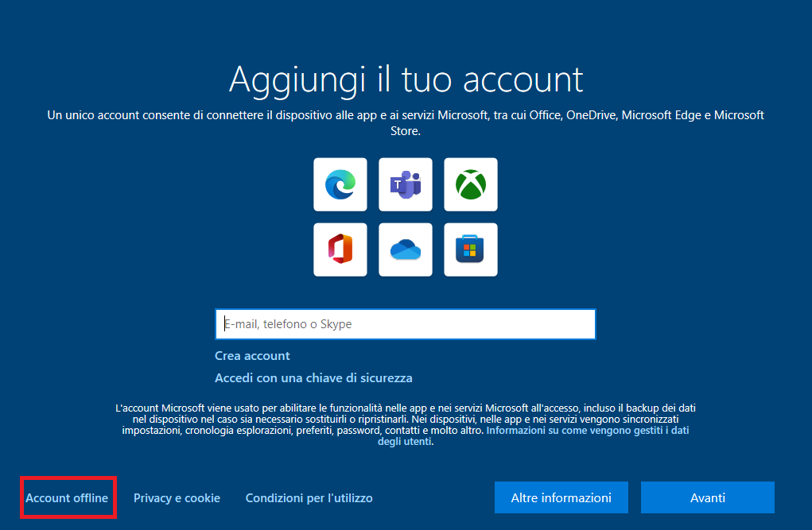Click the Altre informazioni button
This screenshot has height=530, width=812.
pos(561,498)
